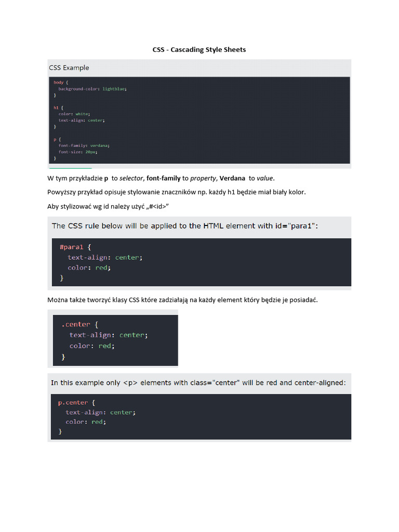Click the sentence starting "Można także tworzyć klasy"
This screenshot has height=532, width=399.
[182, 300]
